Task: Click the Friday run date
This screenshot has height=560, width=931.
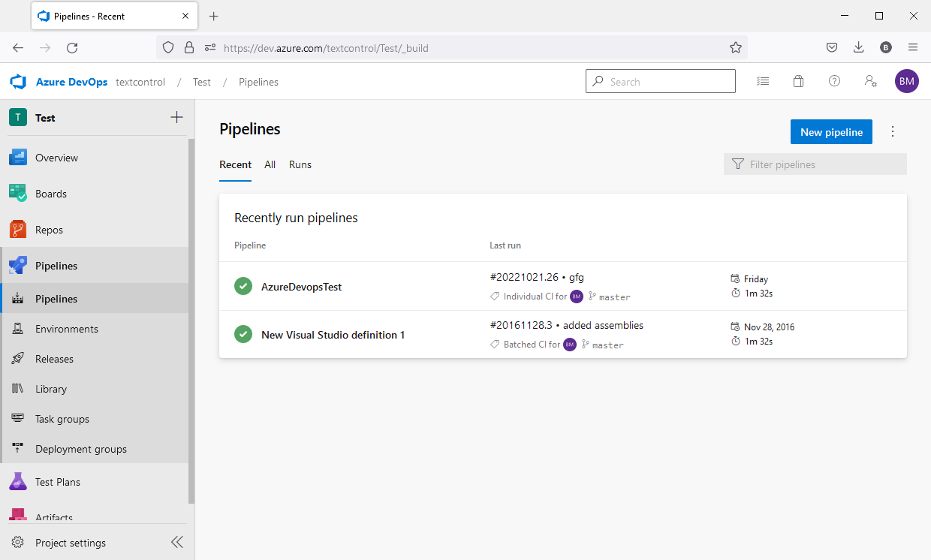Action: pos(756,279)
